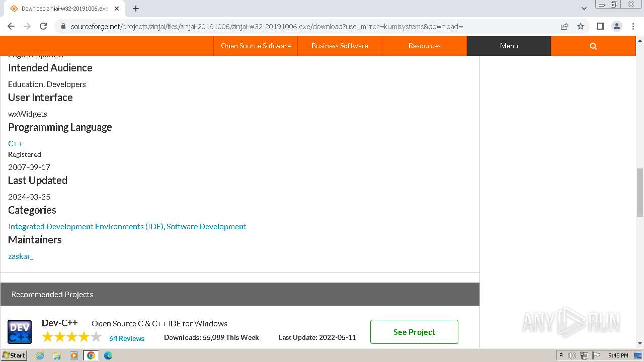Screen dimensions: 644x362
Task: Click the site lock icon in address bar
Action: point(63,26)
